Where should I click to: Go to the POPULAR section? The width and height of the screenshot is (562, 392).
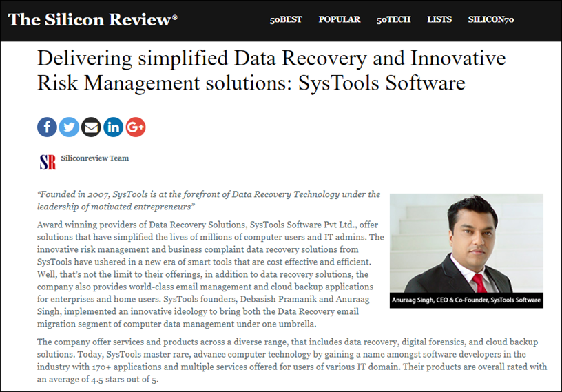pos(340,19)
